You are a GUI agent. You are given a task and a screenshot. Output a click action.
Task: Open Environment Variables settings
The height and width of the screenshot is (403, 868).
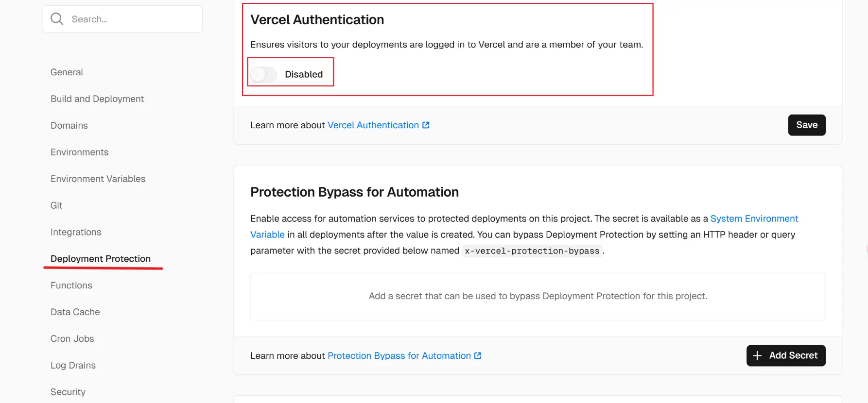(x=98, y=179)
